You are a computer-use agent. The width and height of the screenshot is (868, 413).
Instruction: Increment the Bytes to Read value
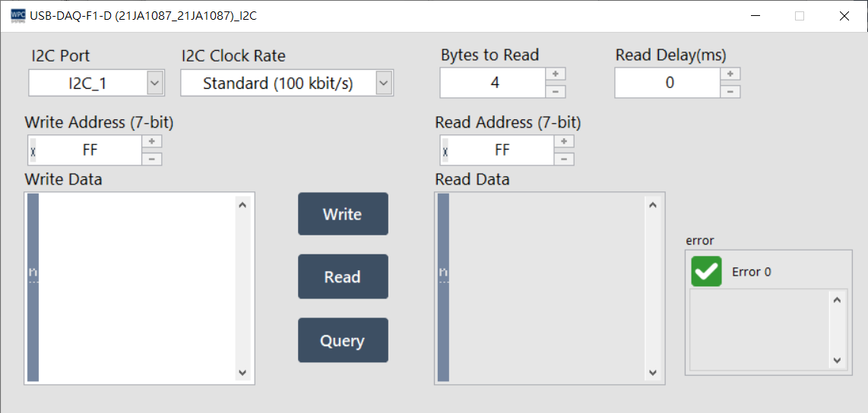pos(556,74)
